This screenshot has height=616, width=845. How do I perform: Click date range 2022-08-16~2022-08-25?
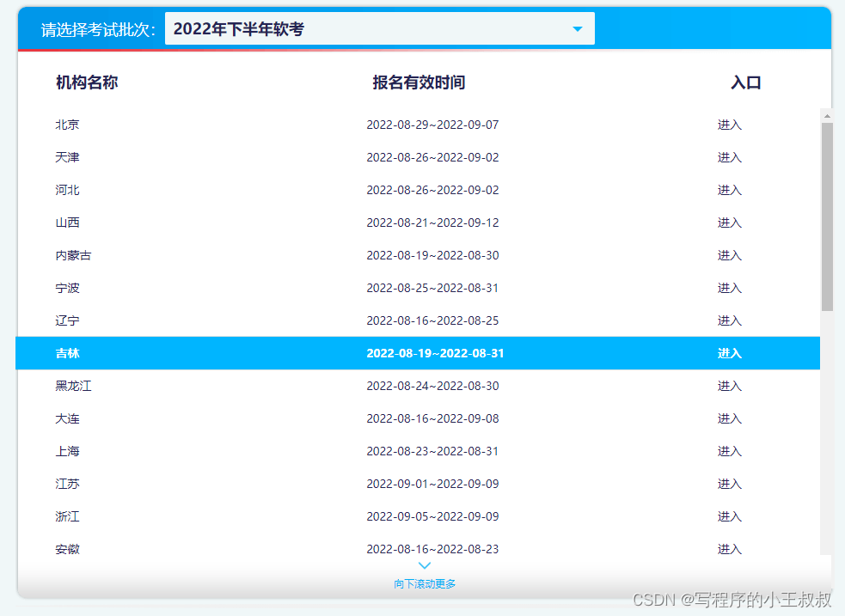click(x=432, y=321)
